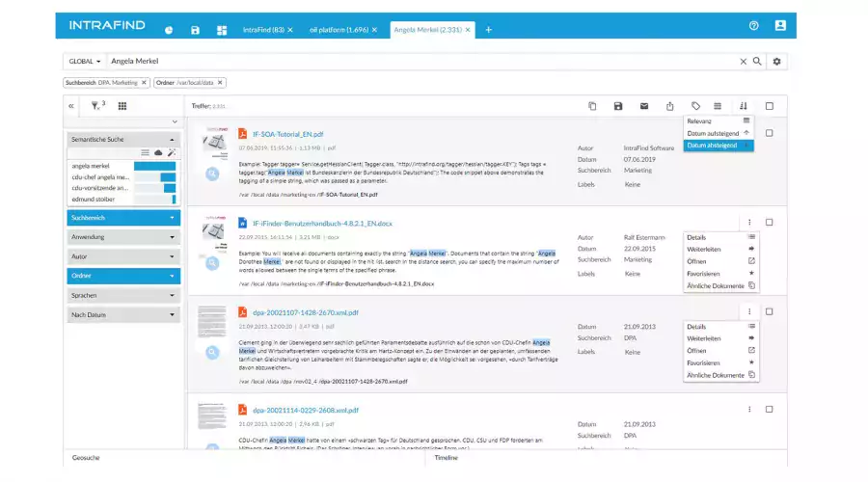Open the IF-SOA-Tutorial_EN.pdf title link

coord(286,132)
